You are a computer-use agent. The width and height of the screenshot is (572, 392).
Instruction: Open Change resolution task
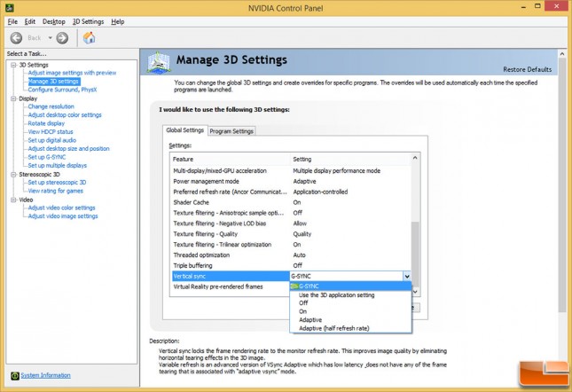[51, 106]
